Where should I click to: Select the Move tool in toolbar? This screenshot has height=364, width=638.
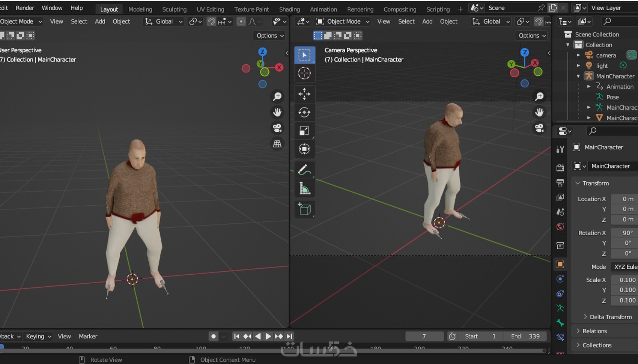click(x=304, y=94)
